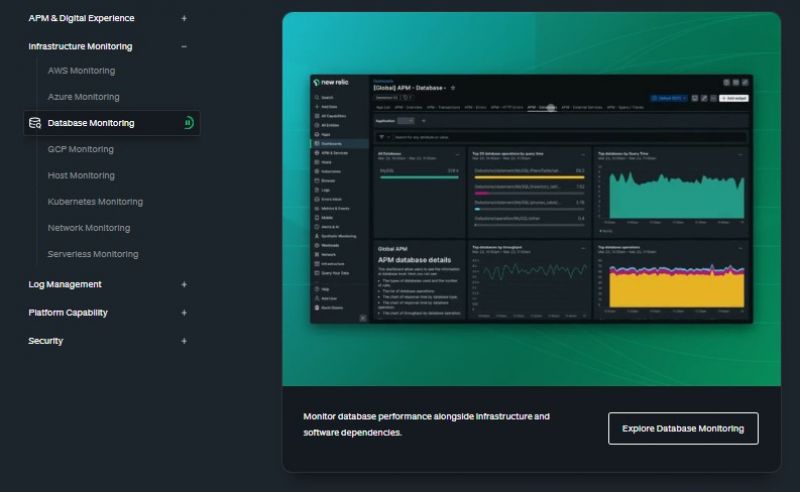The image size is (800, 492).
Task: Click the Platform Capability heading
Action: click(x=68, y=312)
